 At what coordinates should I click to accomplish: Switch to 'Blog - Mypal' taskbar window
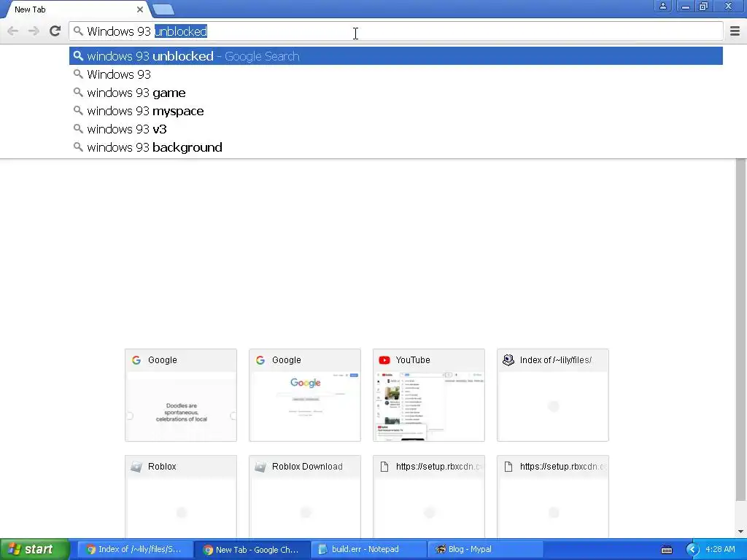pyautogui.click(x=485, y=550)
